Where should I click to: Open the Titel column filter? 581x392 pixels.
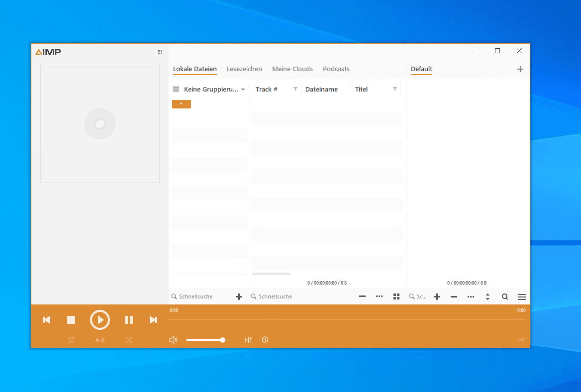tap(395, 89)
